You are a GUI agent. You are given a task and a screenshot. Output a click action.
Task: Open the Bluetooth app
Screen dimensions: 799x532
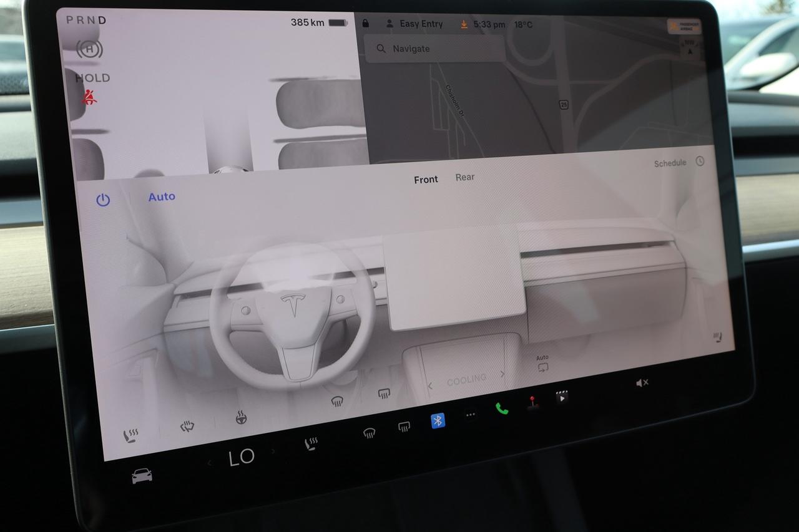(438, 420)
